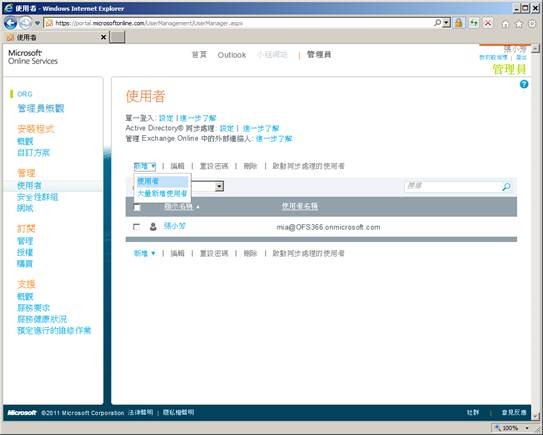Click 編輯 in the top toolbar
Viewport: 543px width, 435px height.
[177, 166]
